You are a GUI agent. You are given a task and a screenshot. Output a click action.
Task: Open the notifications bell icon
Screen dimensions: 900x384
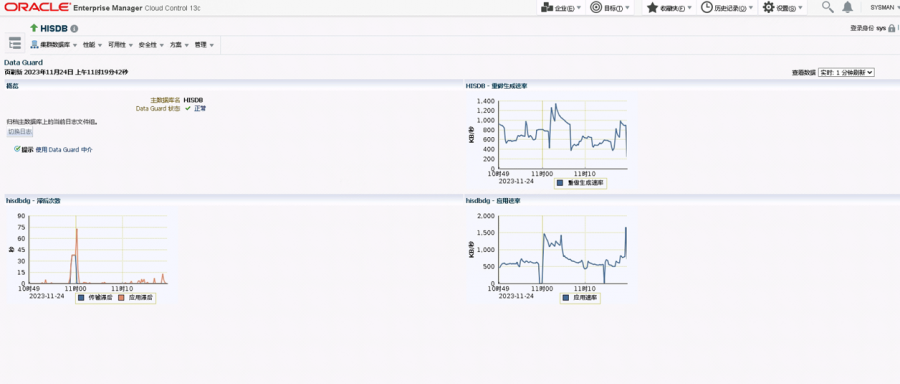tap(847, 7)
